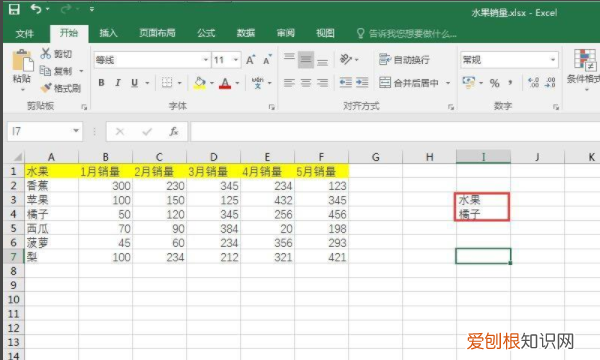The height and width of the screenshot is (360, 600).
Task: Switch to the 视图 View tab
Action: [325, 33]
